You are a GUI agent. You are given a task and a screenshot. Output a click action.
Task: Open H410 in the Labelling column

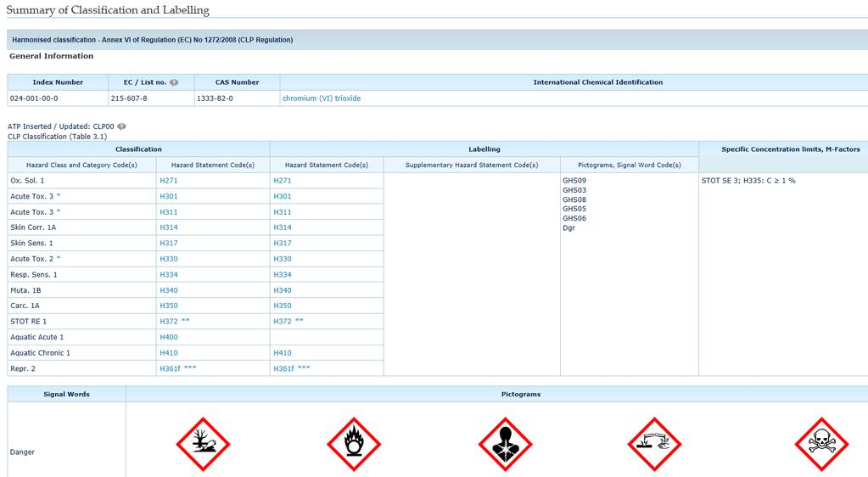pyautogui.click(x=283, y=353)
